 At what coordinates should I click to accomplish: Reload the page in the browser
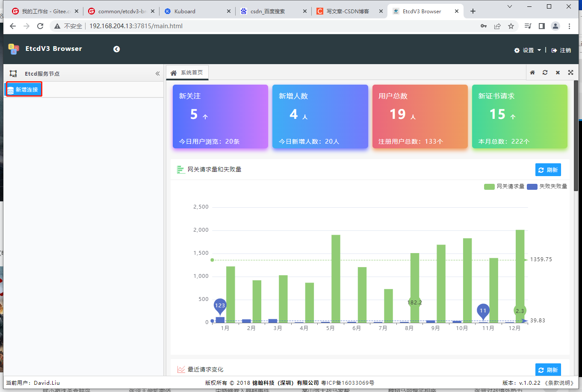coord(40,26)
